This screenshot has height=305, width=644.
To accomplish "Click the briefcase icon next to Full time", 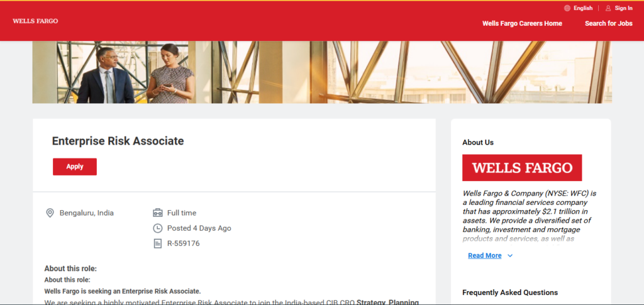I will 158,213.
